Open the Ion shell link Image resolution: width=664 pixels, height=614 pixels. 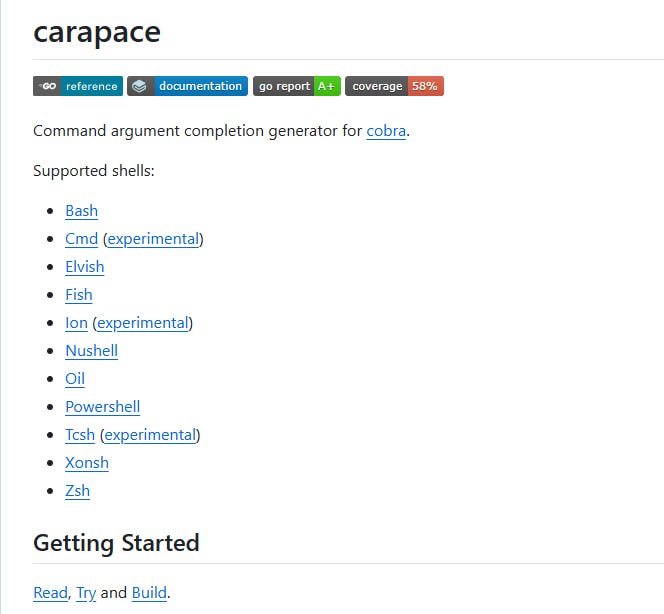coord(76,323)
